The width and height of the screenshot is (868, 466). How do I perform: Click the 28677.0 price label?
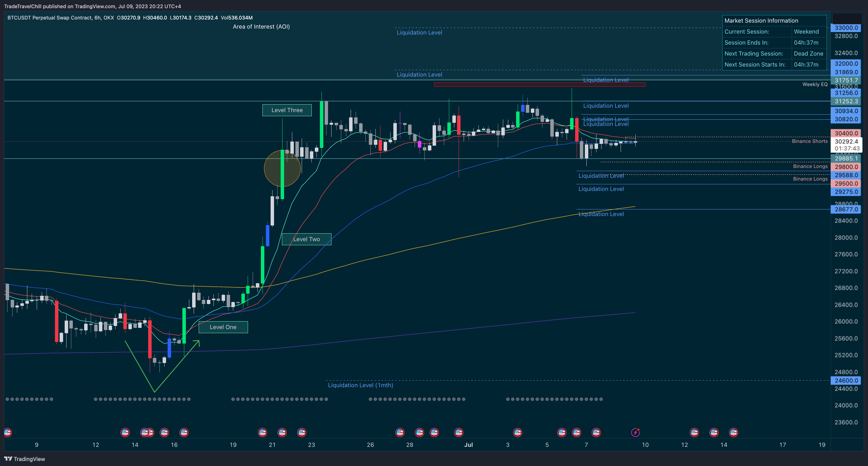click(846, 209)
